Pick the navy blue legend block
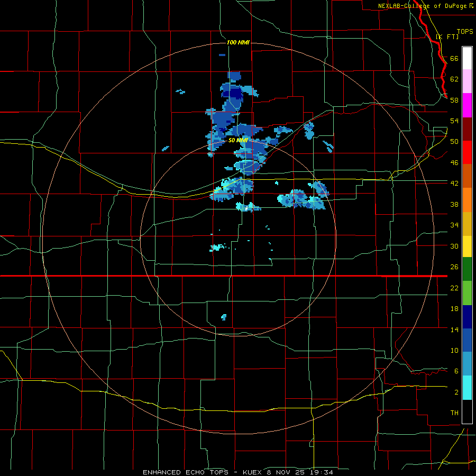The height and width of the screenshot is (476, 476). pyautogui.click(x=467, y=317)
